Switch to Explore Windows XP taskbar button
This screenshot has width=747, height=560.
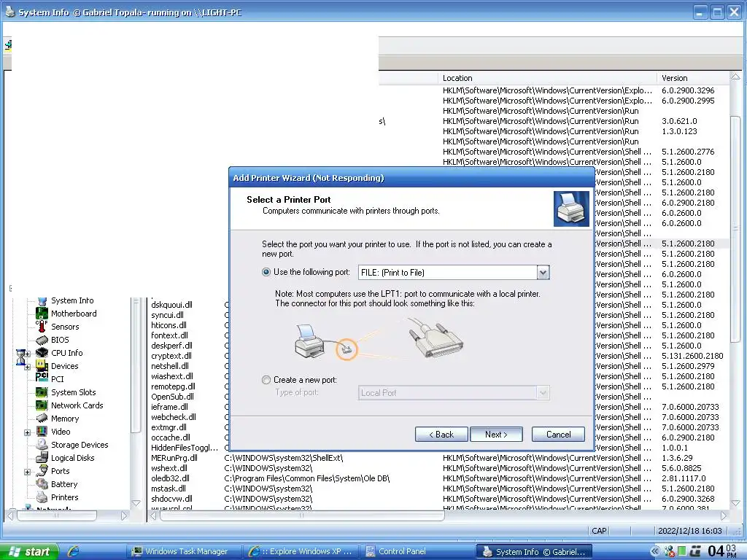point(301,551)
